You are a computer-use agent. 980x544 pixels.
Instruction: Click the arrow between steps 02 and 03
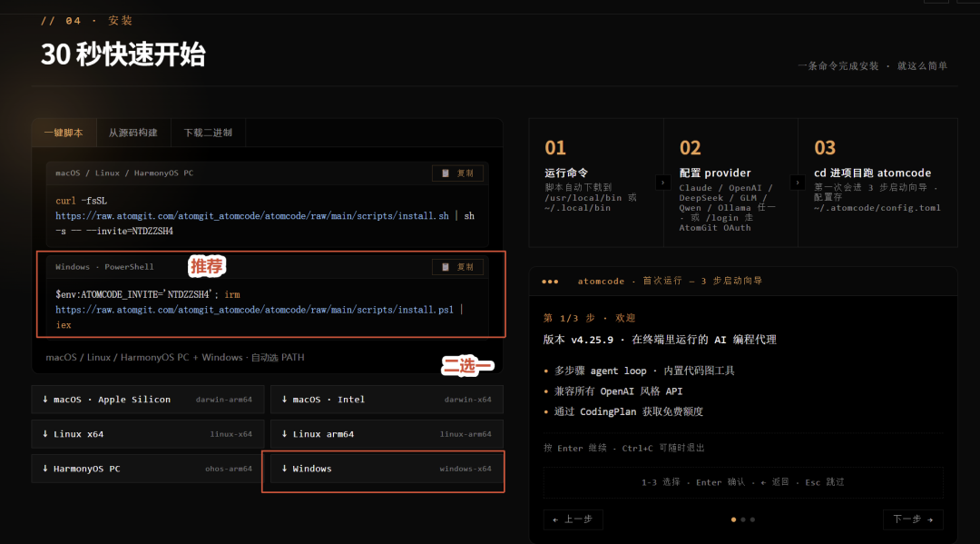(x=798, y=183)
